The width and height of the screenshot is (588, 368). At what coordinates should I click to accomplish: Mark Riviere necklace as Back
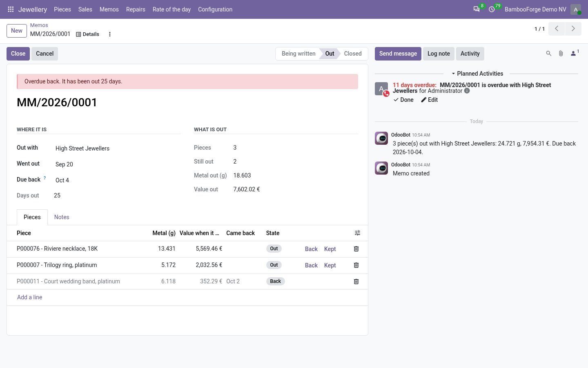[x=311, y=249]
